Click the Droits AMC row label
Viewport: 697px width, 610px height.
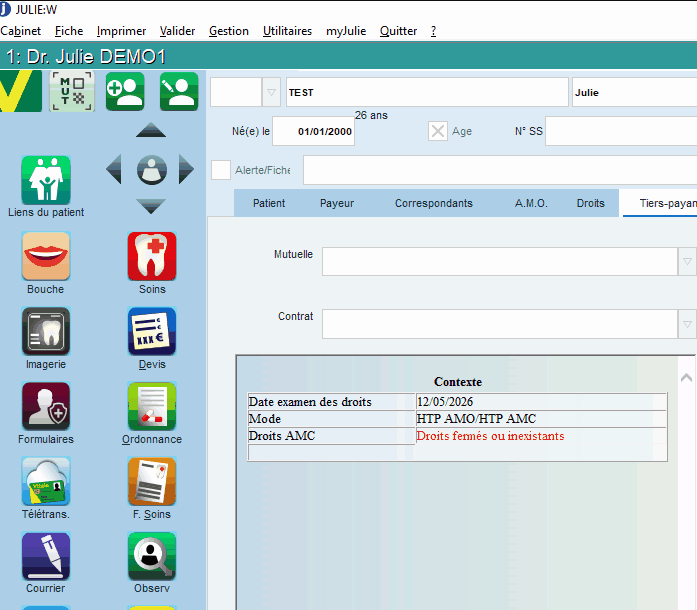point(282,436)
